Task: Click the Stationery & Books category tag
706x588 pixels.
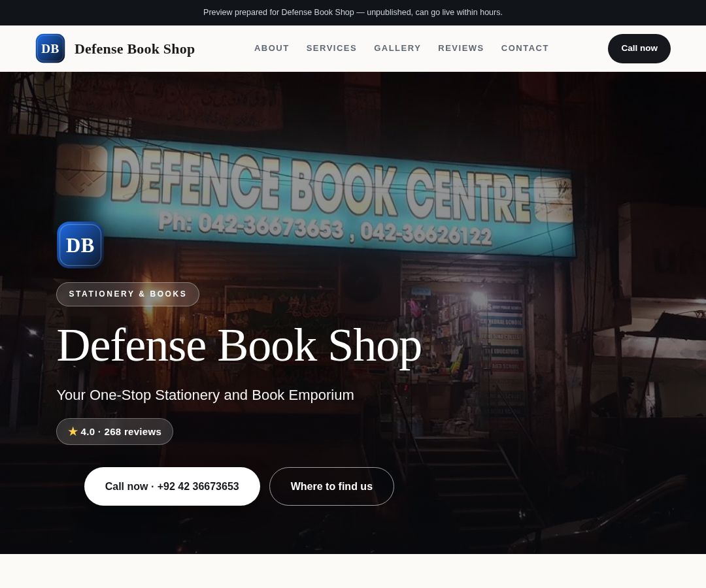Action: tap(127, 294)
